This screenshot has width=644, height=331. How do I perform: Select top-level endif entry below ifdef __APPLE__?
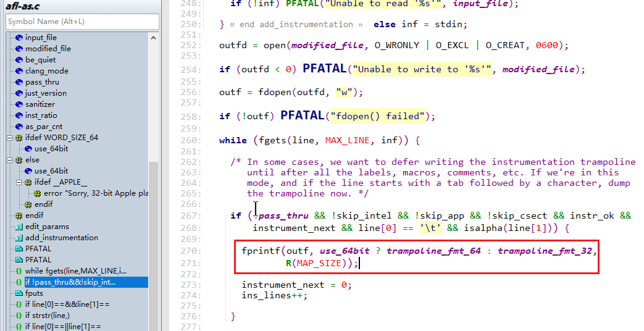tap(34, 215)
